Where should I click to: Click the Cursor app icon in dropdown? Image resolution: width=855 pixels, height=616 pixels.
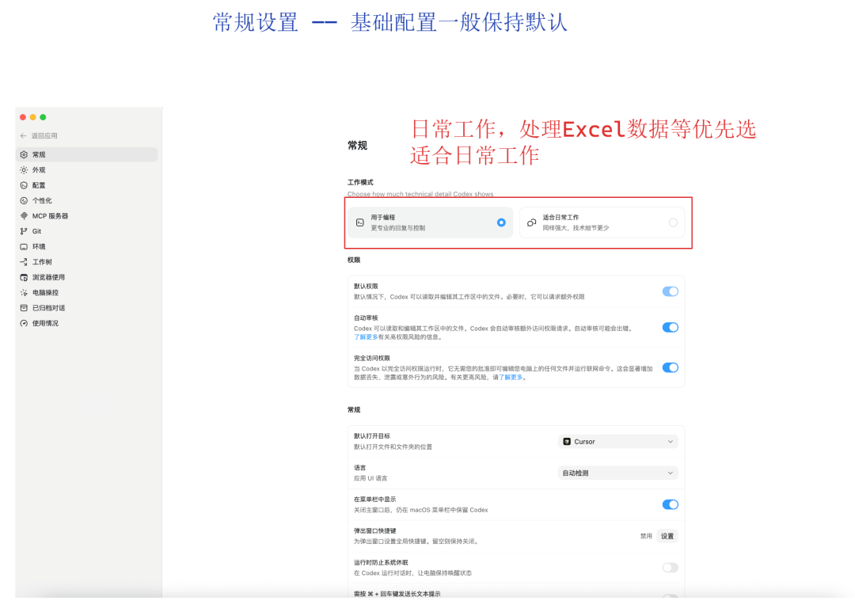[567, 442]
